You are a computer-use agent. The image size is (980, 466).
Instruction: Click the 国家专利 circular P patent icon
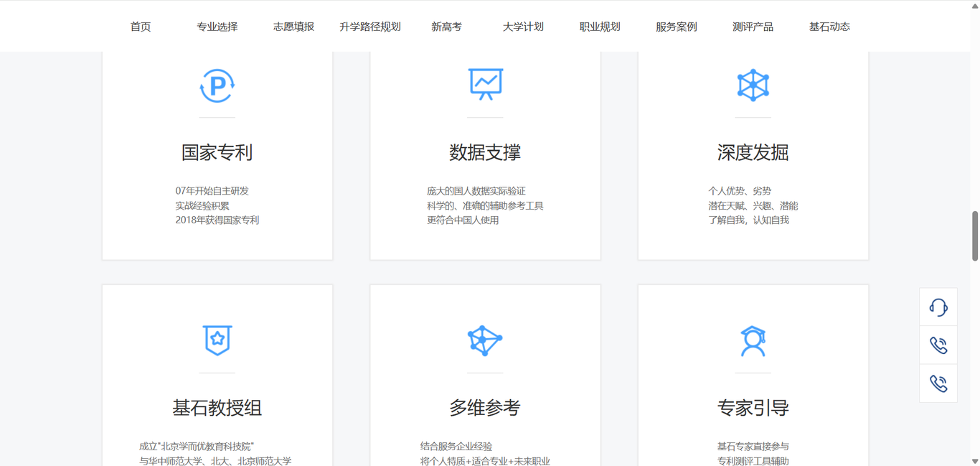tap(217, 85)
